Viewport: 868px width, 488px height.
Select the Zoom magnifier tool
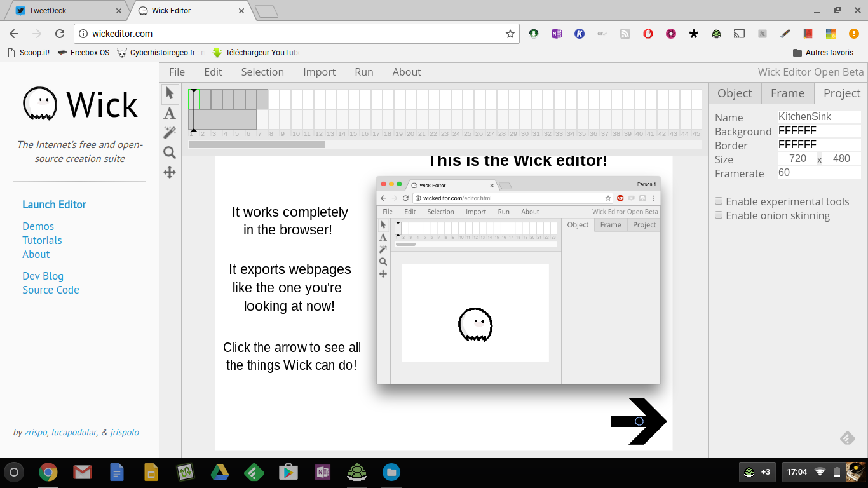[170, 152]
